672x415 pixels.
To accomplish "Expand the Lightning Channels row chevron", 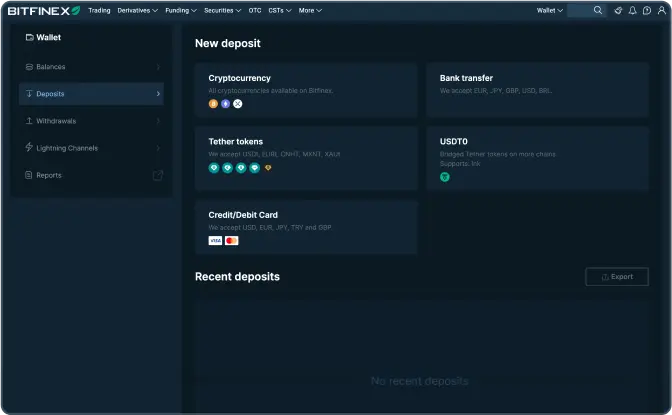I will click(x=158, y=148).
